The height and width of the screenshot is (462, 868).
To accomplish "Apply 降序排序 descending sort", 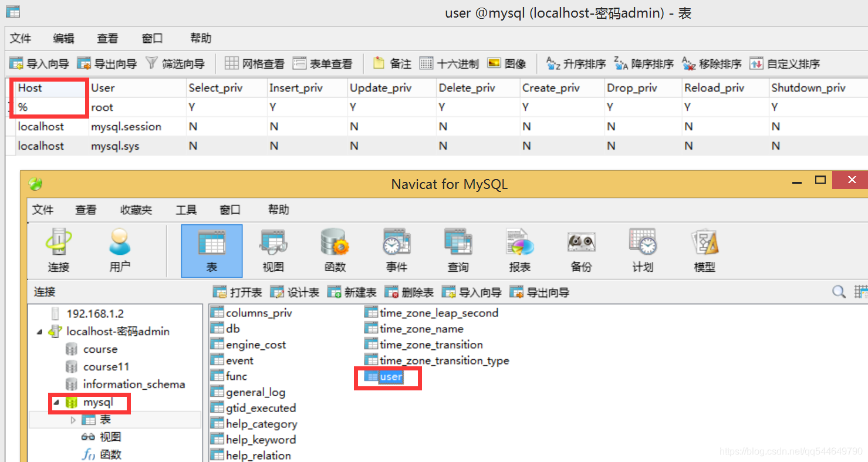I will pos(644,63).
